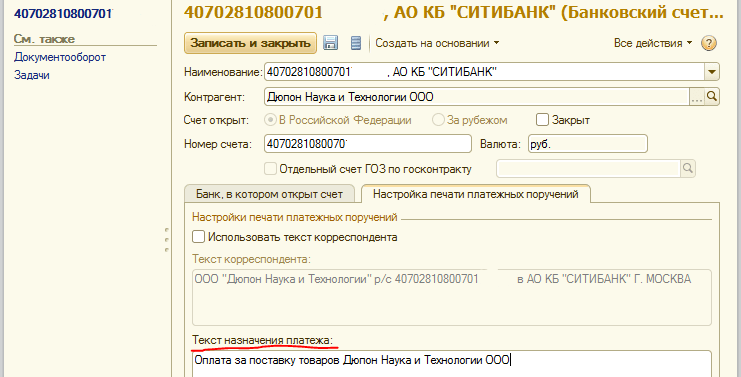Click the Валюта field with руб.
The width and height of the screenshot is (741, 377).
(587, 144)
